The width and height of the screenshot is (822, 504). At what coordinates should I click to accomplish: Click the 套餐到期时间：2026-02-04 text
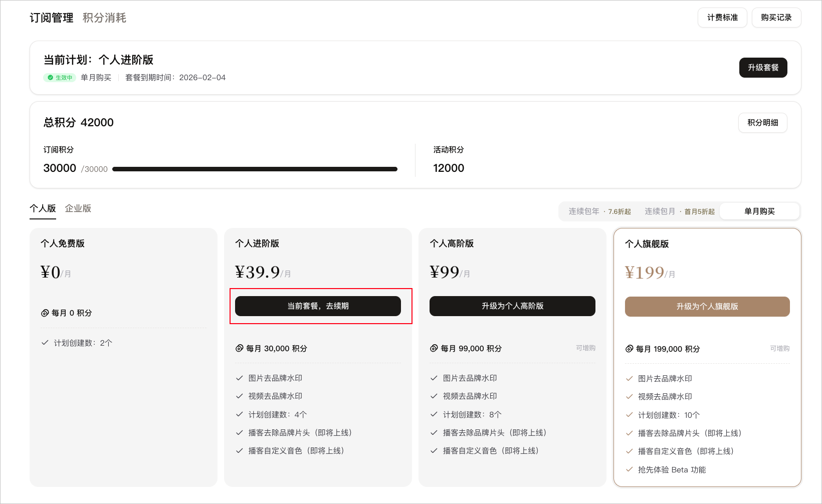(175, 78)
